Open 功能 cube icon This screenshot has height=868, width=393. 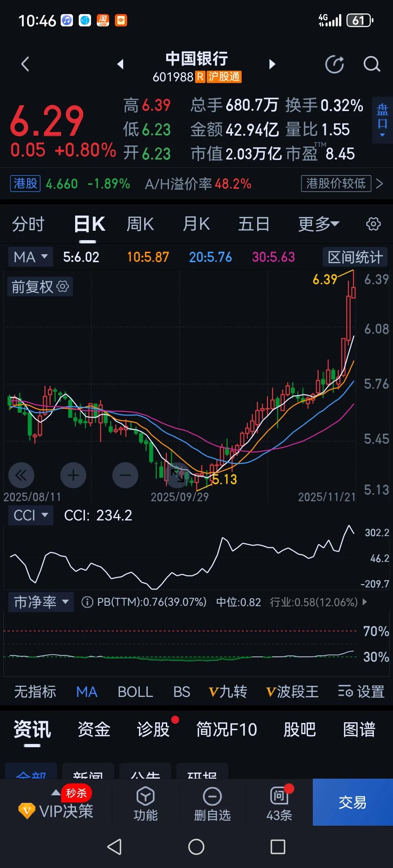(x=146, y=796)
